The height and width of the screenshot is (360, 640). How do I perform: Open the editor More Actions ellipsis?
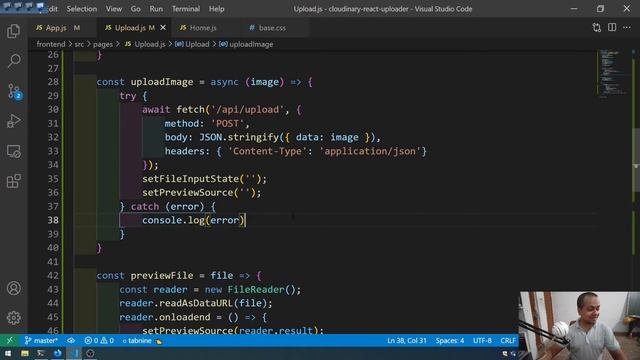click(x=627, y=27)
